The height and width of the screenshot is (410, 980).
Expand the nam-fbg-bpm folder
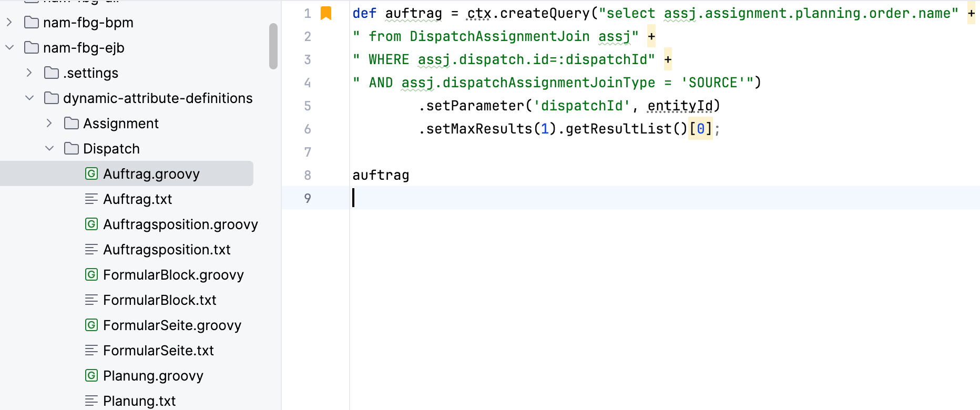[9, 23]
